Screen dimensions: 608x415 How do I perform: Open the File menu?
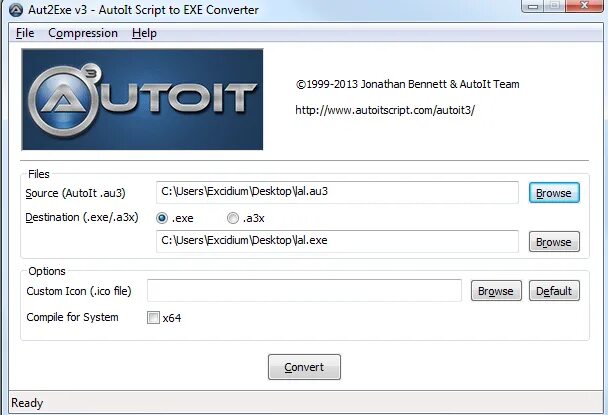tap(25, 33)
